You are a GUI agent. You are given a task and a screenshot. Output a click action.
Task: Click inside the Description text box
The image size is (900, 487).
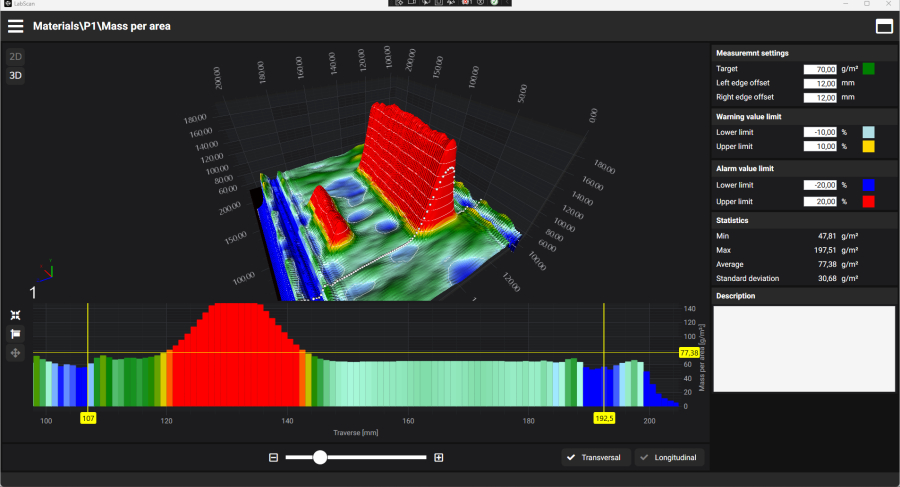tap(804, 348)
